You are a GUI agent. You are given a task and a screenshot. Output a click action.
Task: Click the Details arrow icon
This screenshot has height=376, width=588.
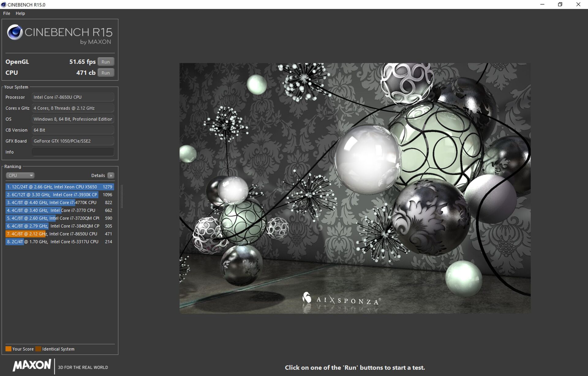(111, 175)
